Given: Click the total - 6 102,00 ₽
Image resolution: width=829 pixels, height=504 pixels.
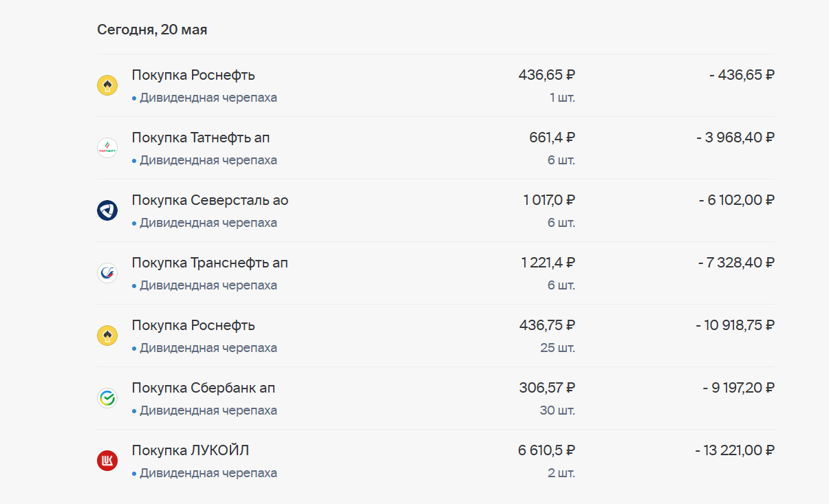Looking at the screenshot, I should tap(736, 200).
